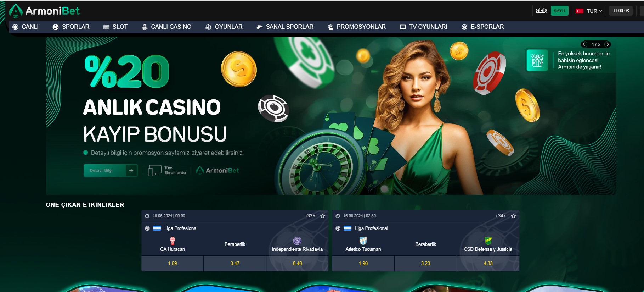Click the Detaylı Bilgi banner button
Screen dimensions: 644x292
pyautogui.click(x=111, y=170)
